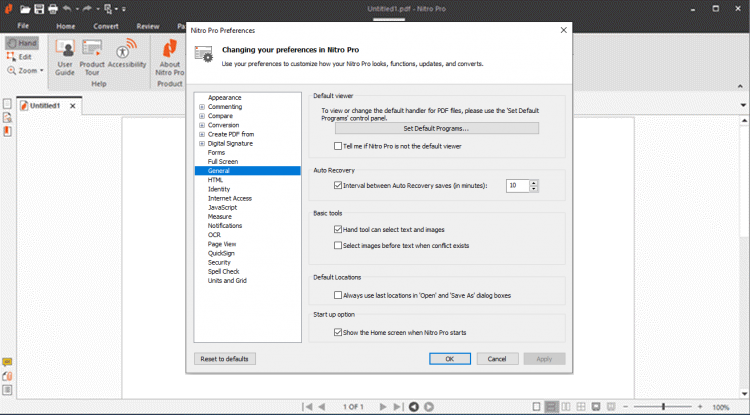Undo with the quick access arrow

click(67, 9)
